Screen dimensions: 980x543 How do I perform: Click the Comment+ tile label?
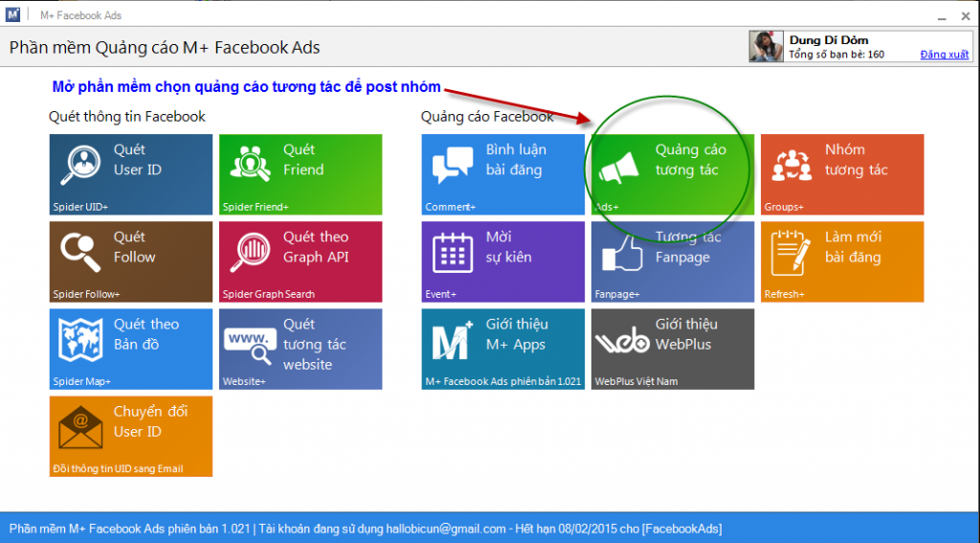coord(451,207)
